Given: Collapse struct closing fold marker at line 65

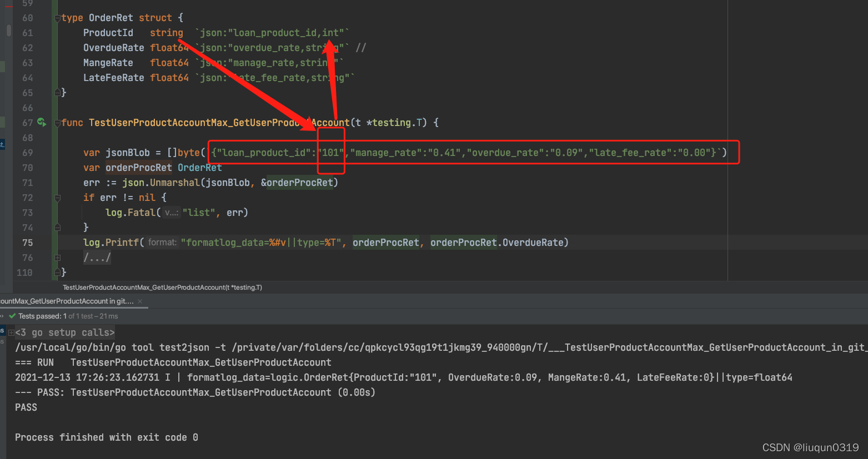Looking at the screenshot, I should point(57,93).
